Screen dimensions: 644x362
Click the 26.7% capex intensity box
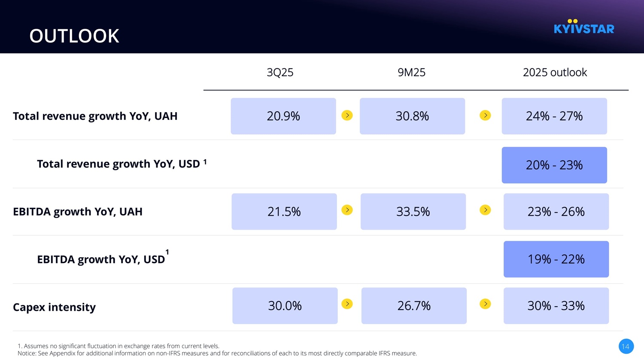(x=414, y=306)
